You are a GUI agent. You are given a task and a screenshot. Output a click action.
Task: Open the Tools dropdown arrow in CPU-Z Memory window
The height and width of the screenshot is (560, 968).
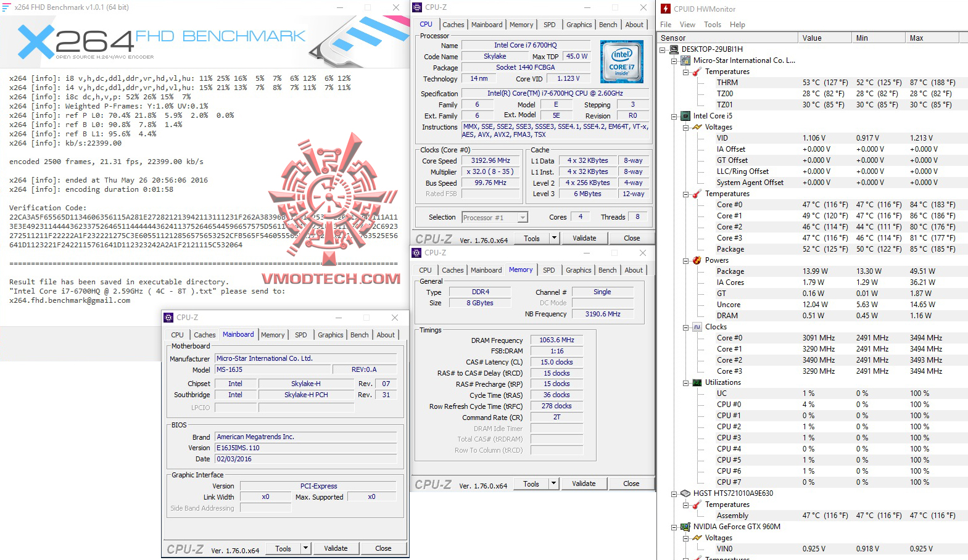click(553, 484)
